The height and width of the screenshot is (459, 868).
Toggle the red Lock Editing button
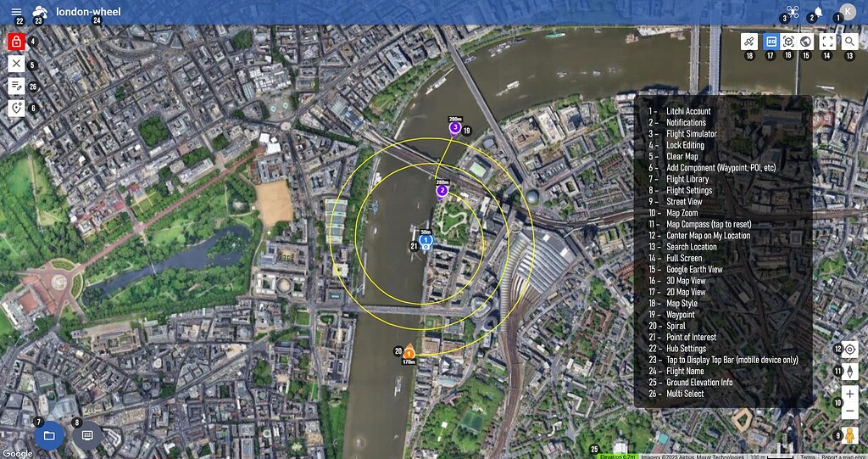pos(16,41)
